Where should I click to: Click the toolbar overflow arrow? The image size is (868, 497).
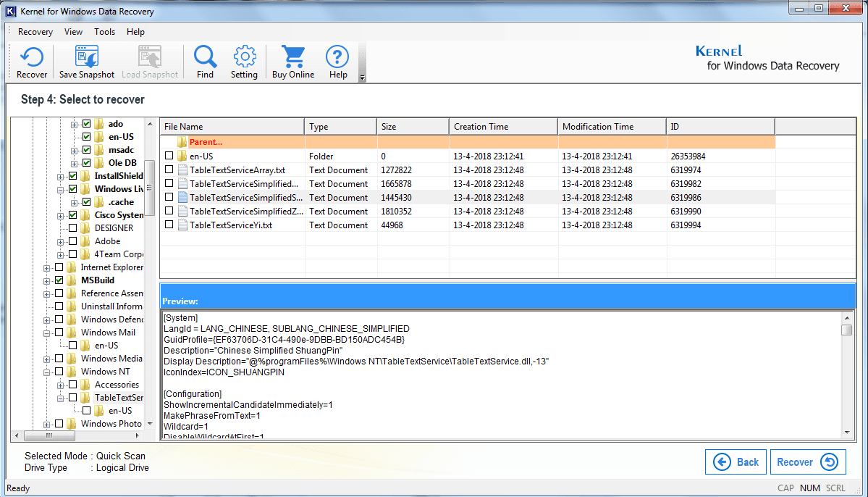click(x=362, y=78)
